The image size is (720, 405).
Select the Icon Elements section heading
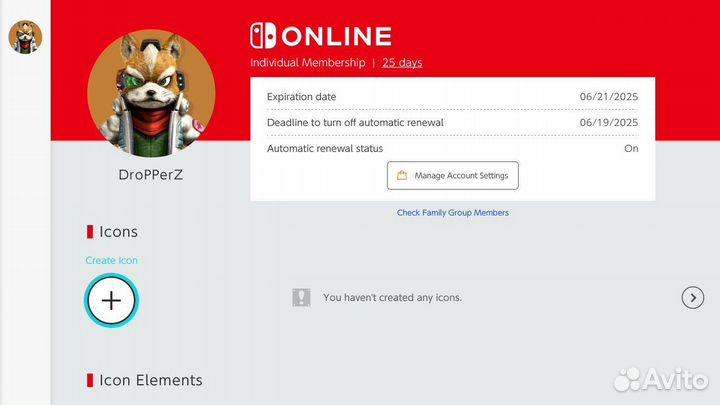(x=150, y=380)
